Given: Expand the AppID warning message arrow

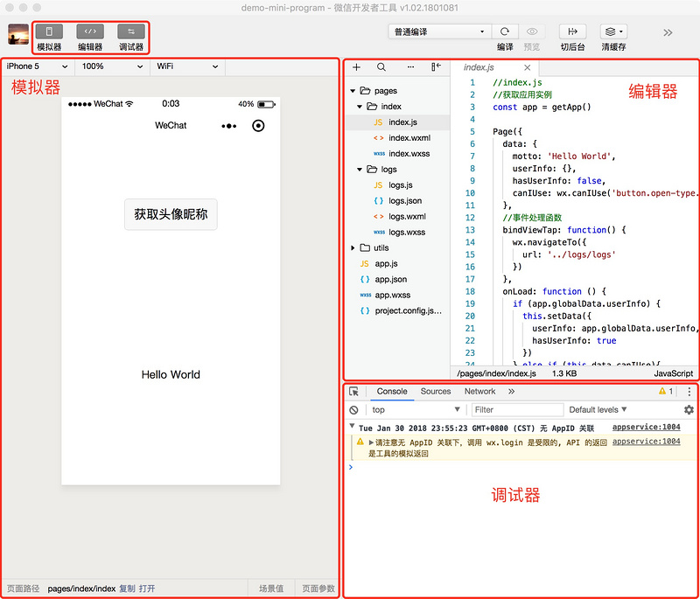Looking at the screenshot, I should pyautogui.click(x=371, y=442).
